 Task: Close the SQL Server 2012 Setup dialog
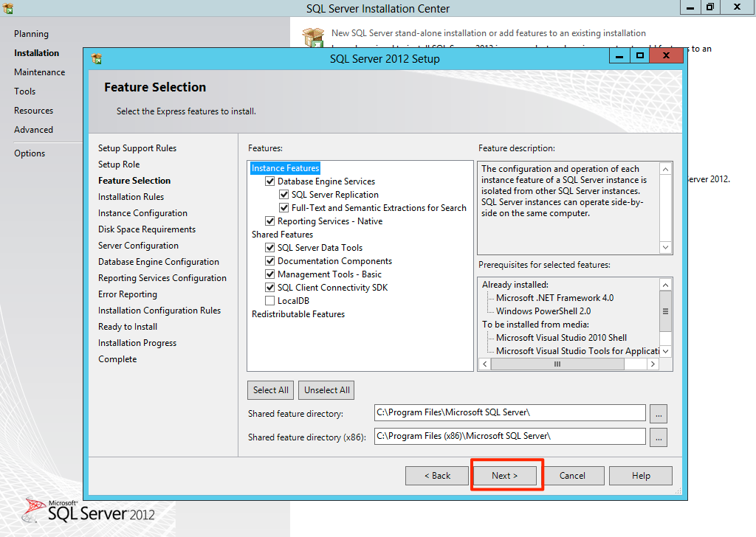(667, 56)
